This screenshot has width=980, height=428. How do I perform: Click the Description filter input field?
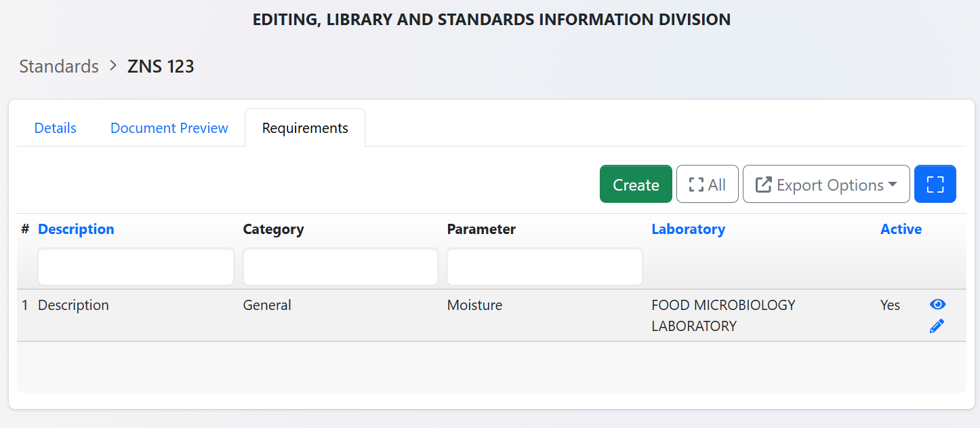tap(136, 267)
